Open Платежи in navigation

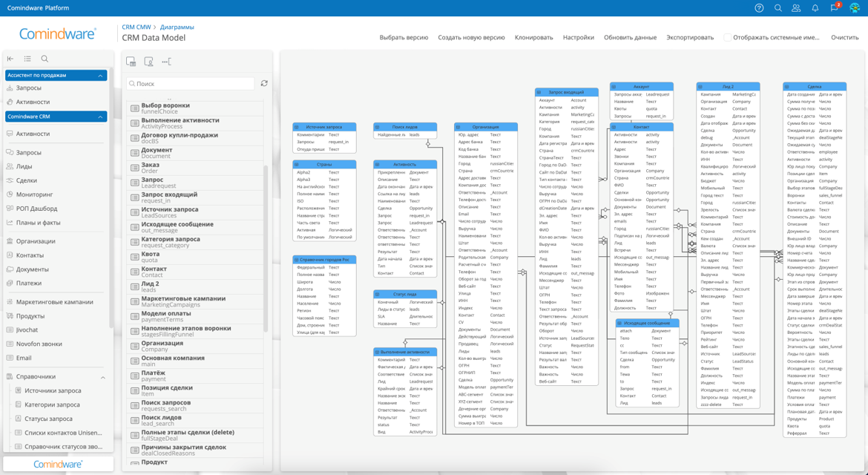click(29, 283)
